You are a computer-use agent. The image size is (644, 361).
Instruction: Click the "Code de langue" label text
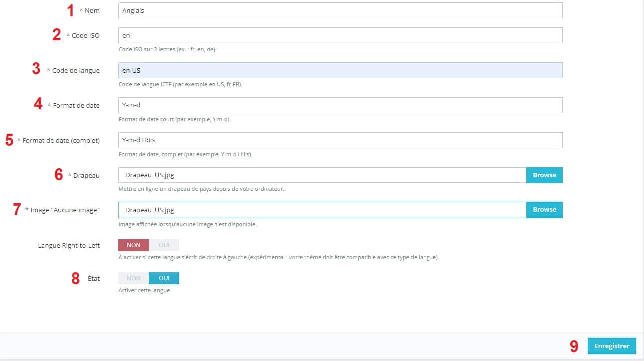(76, 71)
